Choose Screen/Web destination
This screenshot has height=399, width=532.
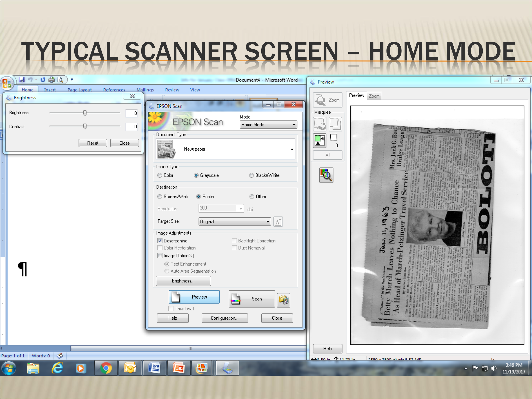(160, 197)
